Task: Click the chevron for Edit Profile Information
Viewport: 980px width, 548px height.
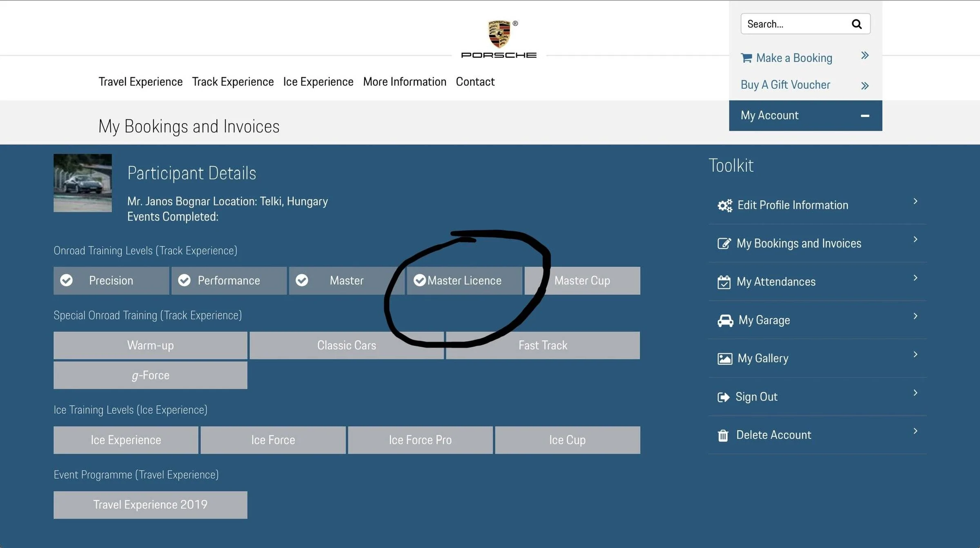Action: point(915,201)
